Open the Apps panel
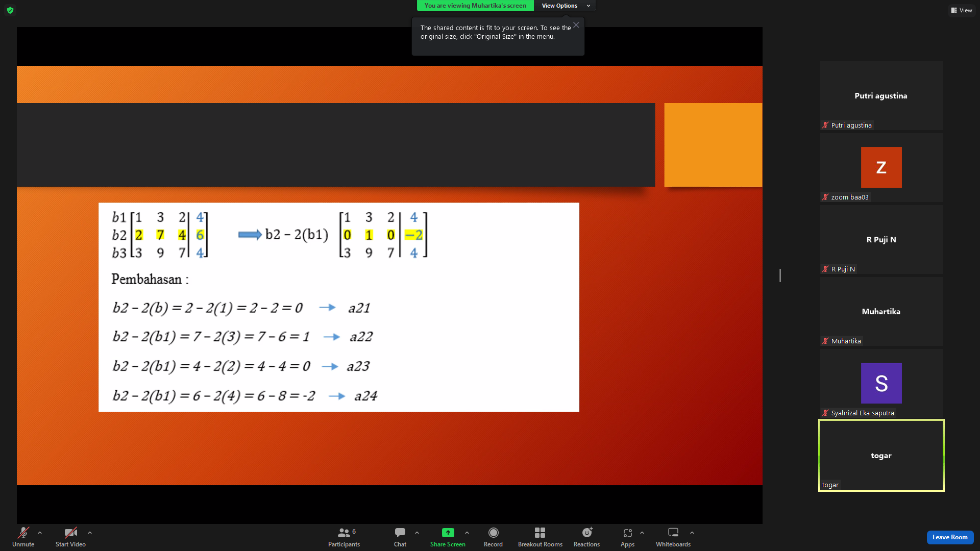The image size is (980, 551). coord(627,537)
